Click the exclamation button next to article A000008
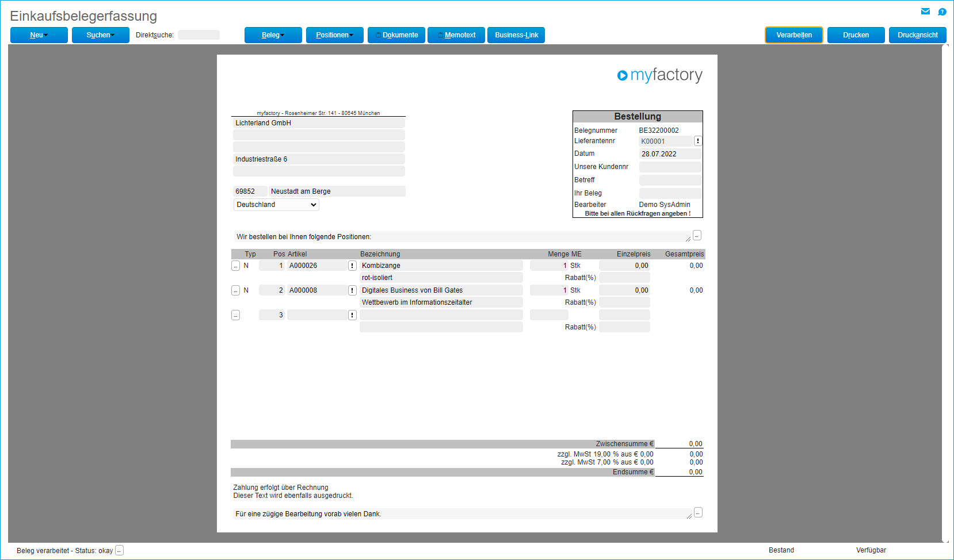Image resolution: width=954 pixels, height=560 pixels. pos(352,290)
